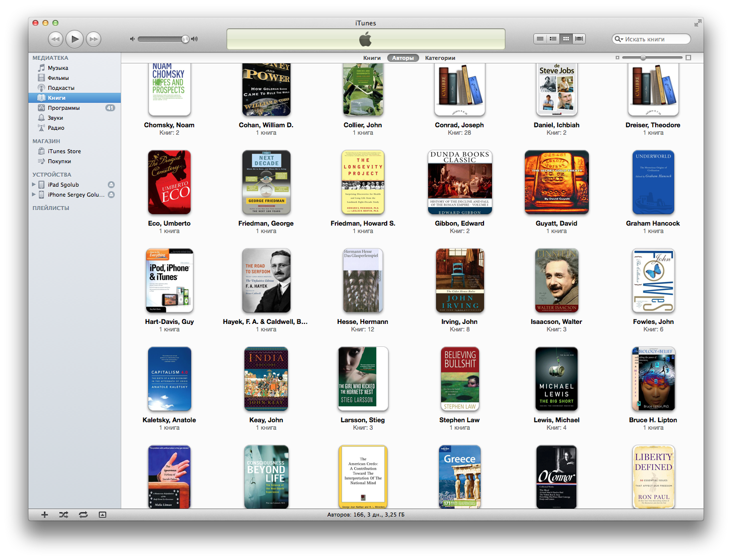Open The Road to Serfdom cover

tap(266, 281)
